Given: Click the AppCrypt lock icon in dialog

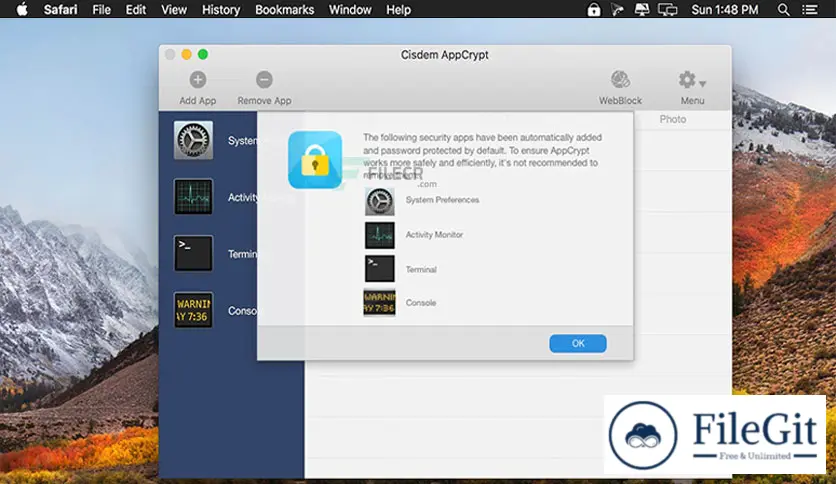Looking at the screenshot, I should (315, 160).
